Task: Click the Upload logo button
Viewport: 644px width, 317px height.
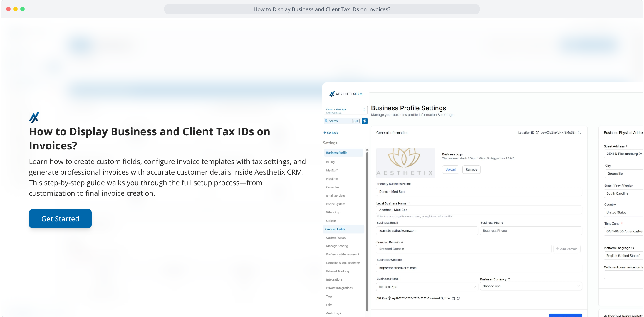Action: pos(450,170)
